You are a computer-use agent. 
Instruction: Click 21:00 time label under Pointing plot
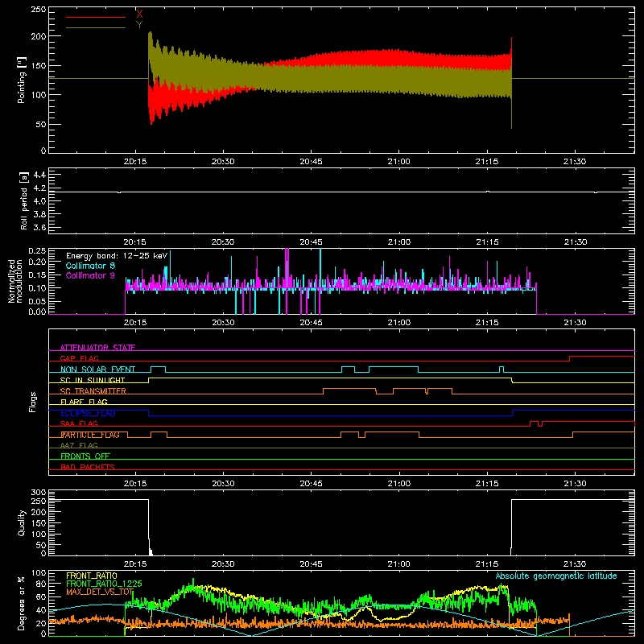[398, 162]
